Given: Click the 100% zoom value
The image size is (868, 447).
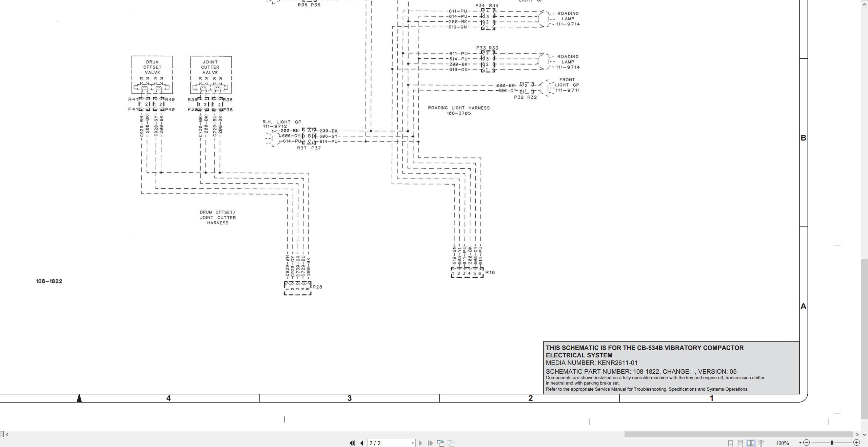Looking at the screenshot, I should (782, 443).
